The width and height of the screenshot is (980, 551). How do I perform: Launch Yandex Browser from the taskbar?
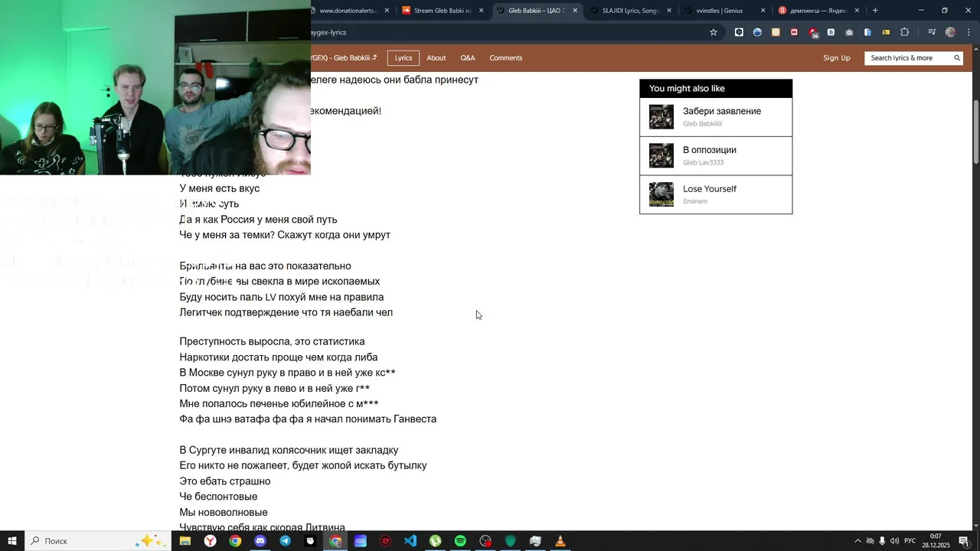[210, 541]
